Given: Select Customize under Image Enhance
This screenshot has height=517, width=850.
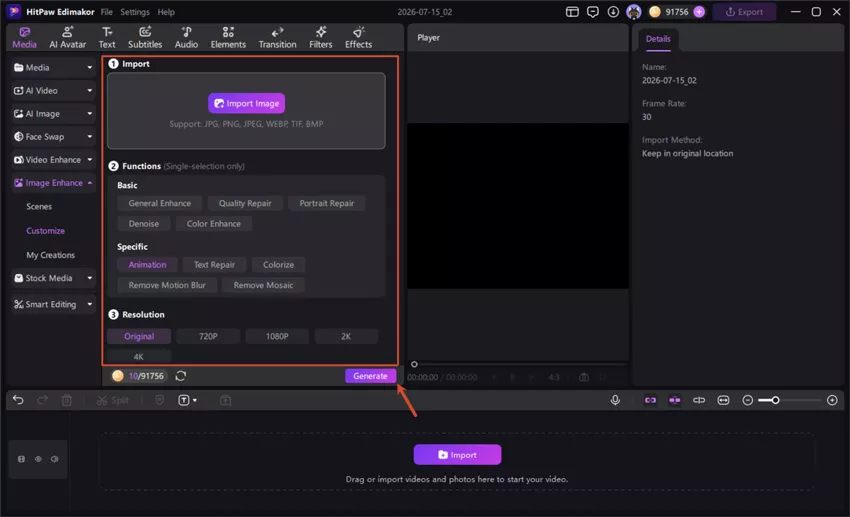Looking at the screenshot, I should click(x=46, y=231).
